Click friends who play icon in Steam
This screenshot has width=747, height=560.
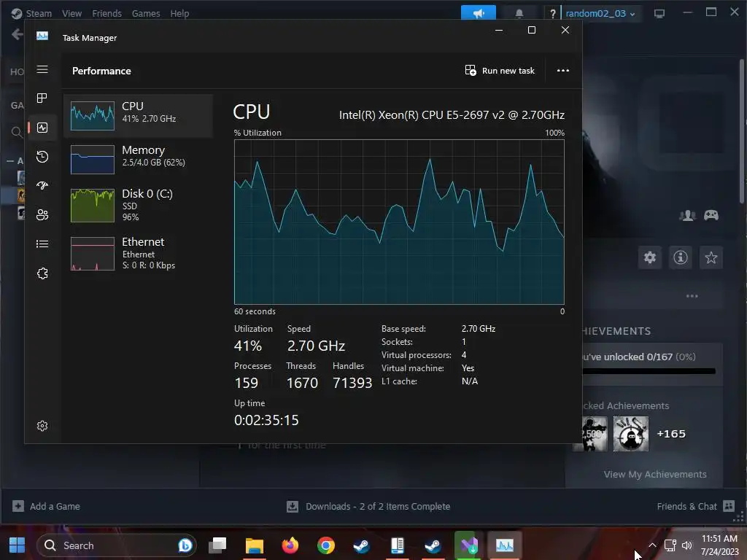687,215
